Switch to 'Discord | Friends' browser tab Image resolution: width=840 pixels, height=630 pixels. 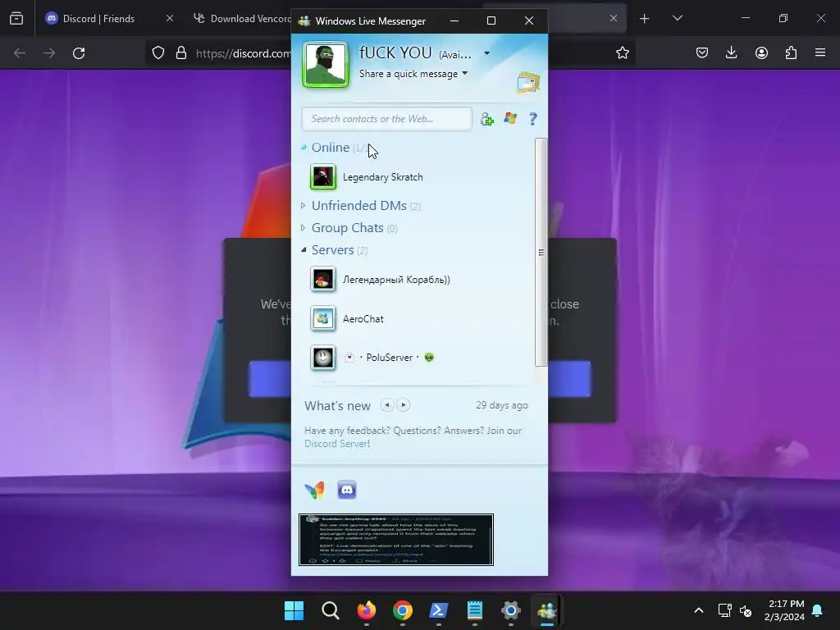click(x=110, y=19)
